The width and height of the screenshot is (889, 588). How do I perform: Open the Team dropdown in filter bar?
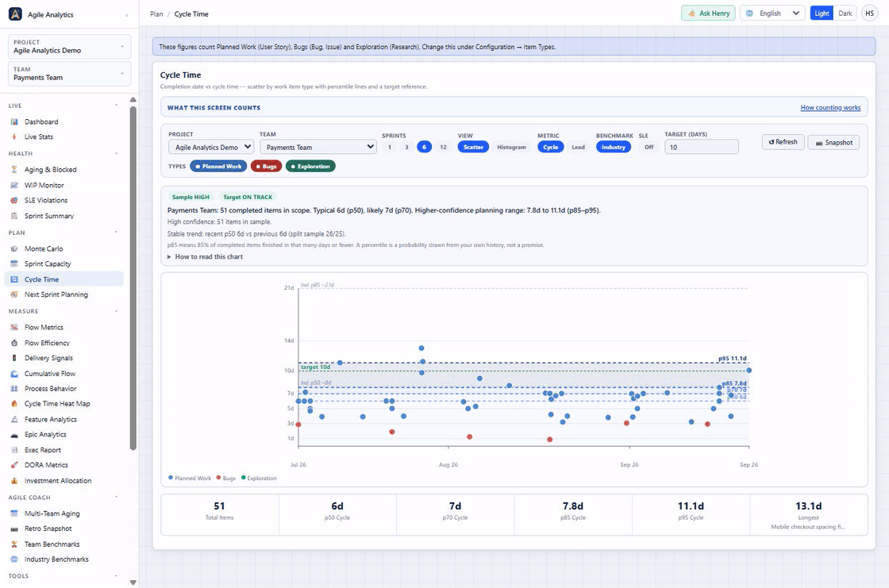(x=318, y=147)
